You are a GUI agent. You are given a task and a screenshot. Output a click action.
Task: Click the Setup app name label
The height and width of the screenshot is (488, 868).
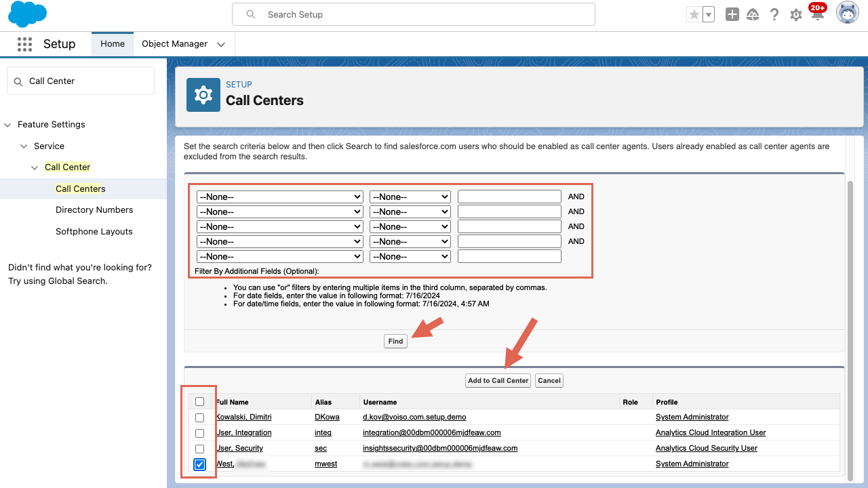(59, 44)
